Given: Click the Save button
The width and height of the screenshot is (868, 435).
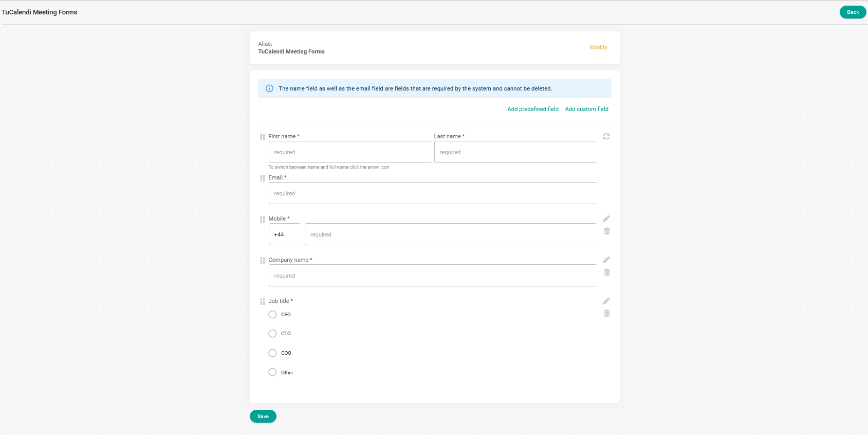Looking at the screenshot, I should [x=263, y=416].
